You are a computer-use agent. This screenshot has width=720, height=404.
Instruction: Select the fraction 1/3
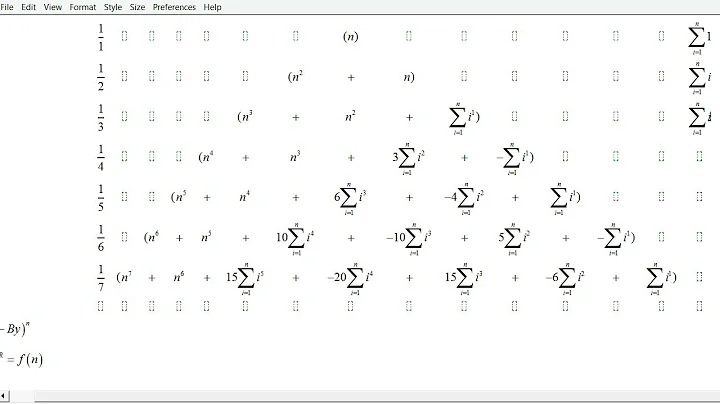(101, 118)
